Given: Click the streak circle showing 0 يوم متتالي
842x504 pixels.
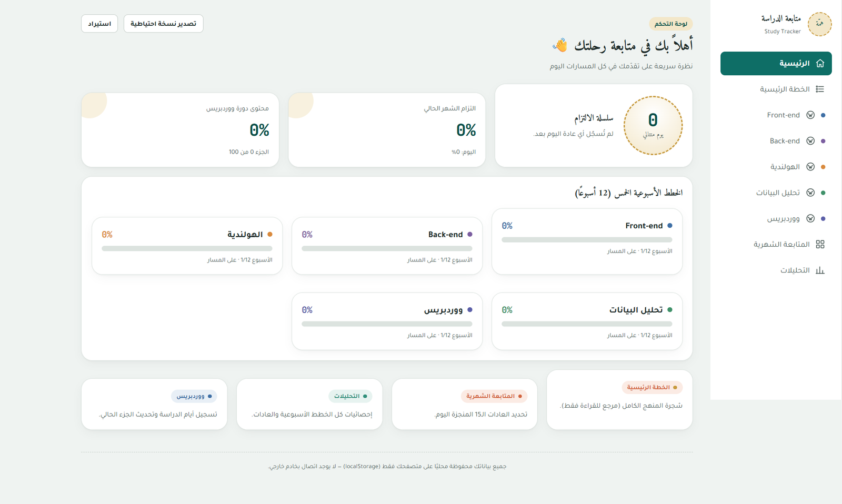Looking at the screenshot, I should click(653, 125).
